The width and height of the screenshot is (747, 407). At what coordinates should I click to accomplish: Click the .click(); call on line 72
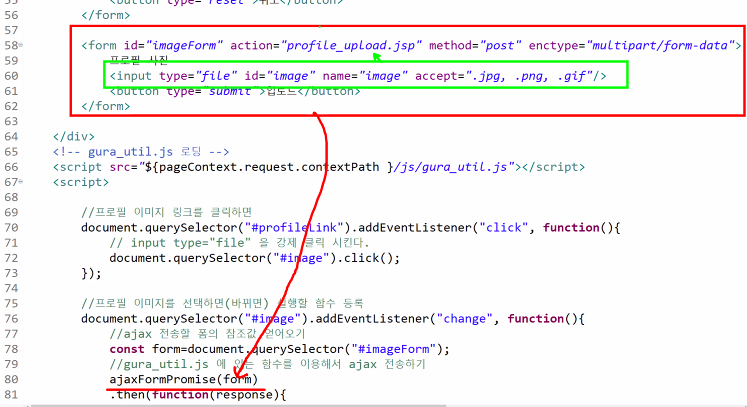click(x=368, y=258)
